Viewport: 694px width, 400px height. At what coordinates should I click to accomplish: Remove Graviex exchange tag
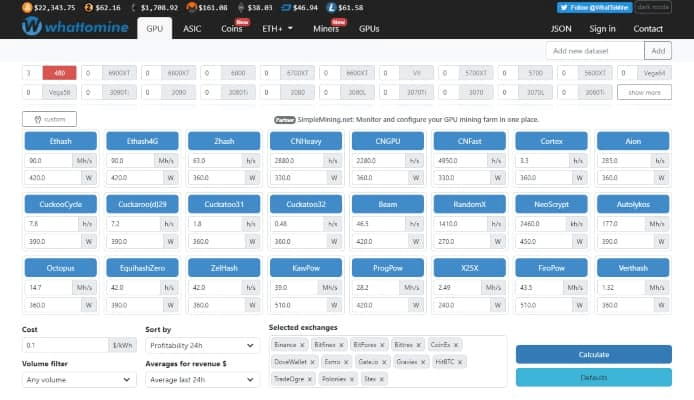coord(423,362)
